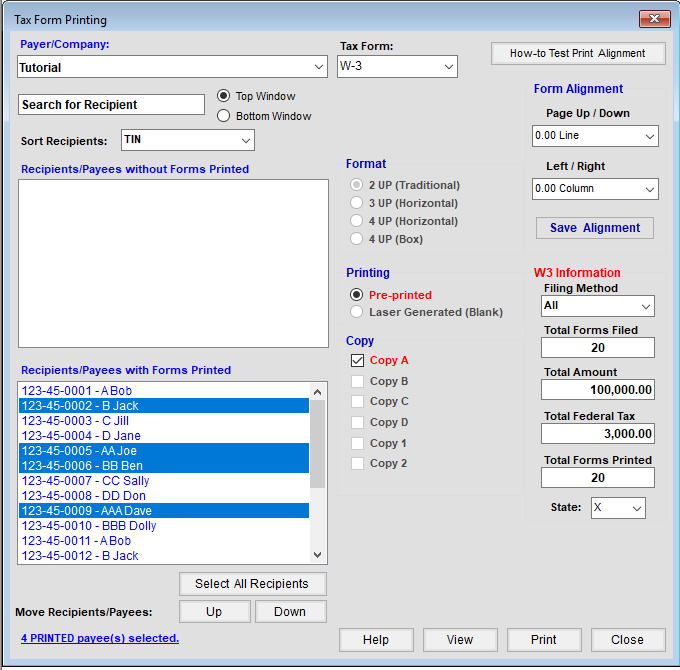Select recipient 123-45-0011 - A Bob
The width and height of the screenshot is (680, 670).
164,540
